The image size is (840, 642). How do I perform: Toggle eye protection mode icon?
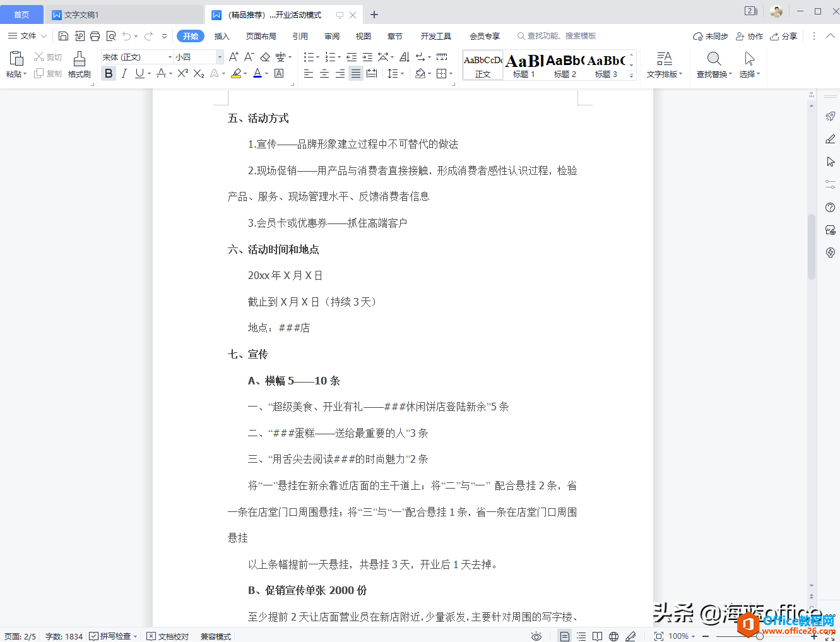536,636
